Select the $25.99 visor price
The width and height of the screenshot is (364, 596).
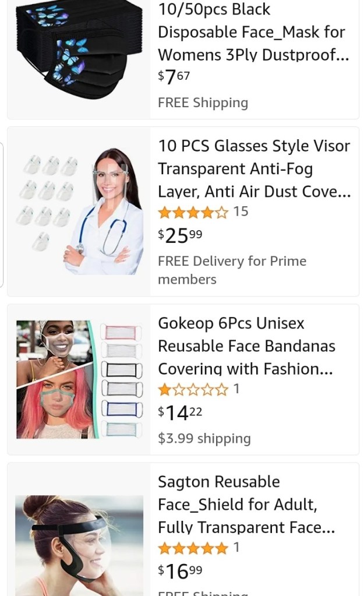[x=181, y=235]
